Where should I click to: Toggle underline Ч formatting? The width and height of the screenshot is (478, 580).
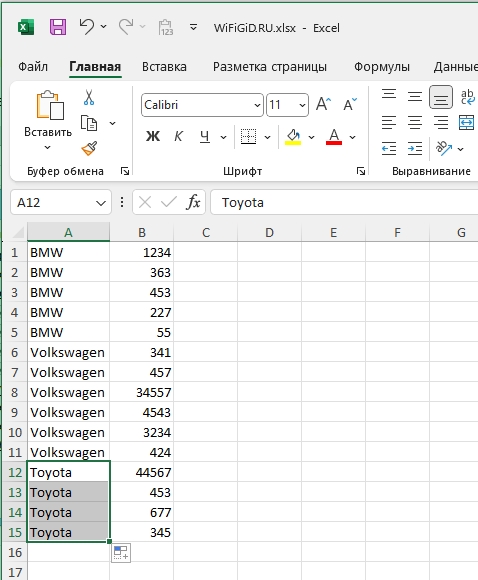205,137
